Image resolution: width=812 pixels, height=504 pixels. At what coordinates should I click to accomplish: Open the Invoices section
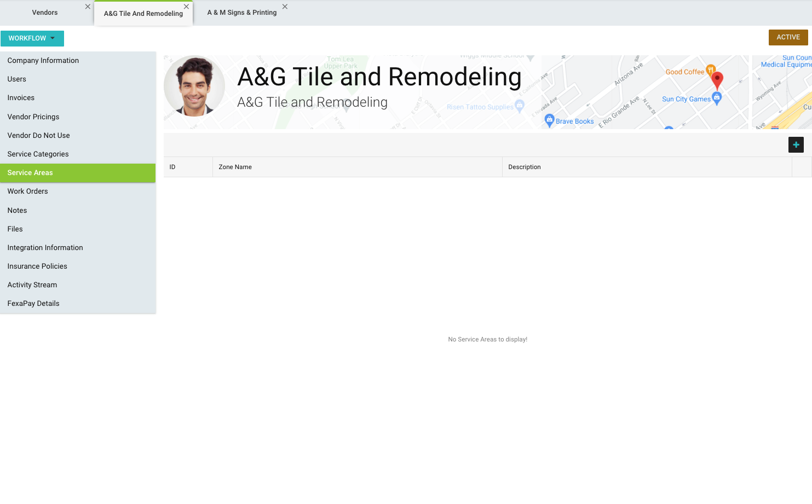21,98
